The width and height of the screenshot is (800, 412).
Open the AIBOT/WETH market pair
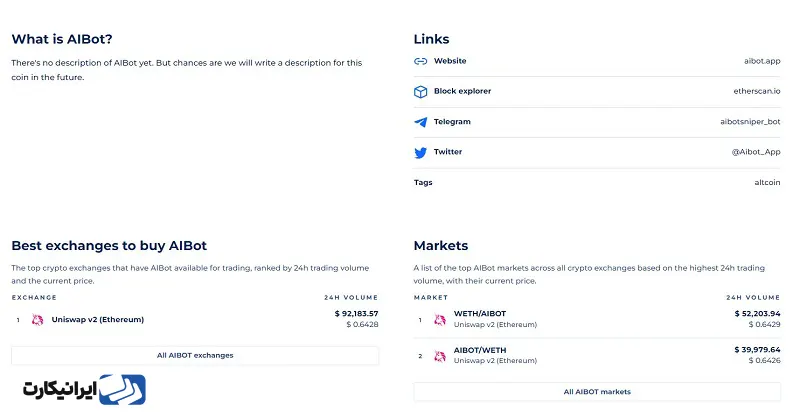pyautogui.click(x=480, y=350)
